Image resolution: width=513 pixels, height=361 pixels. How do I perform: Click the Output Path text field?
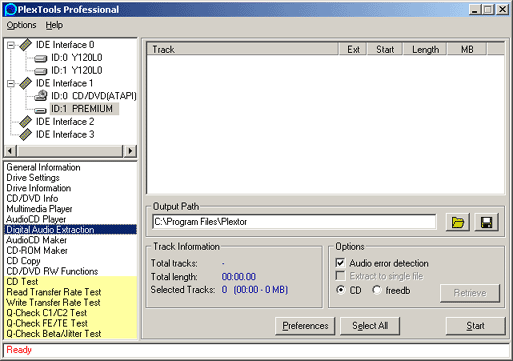294,222
